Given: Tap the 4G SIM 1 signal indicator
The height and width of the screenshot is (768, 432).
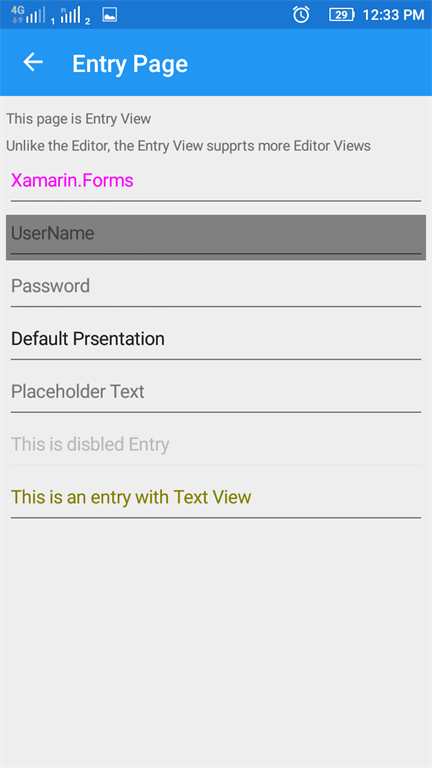Looking at the screenshot, I should (32, 15).
